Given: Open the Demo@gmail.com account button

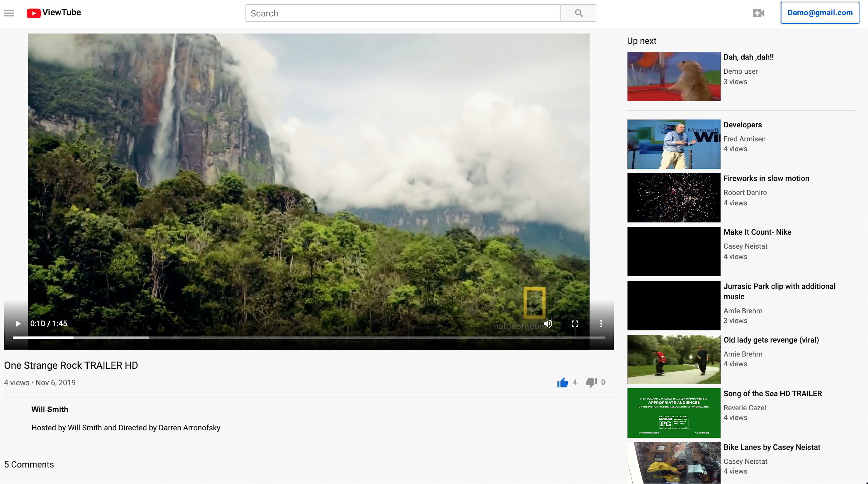Looking at the screenshot, I should tap(819, 13).
